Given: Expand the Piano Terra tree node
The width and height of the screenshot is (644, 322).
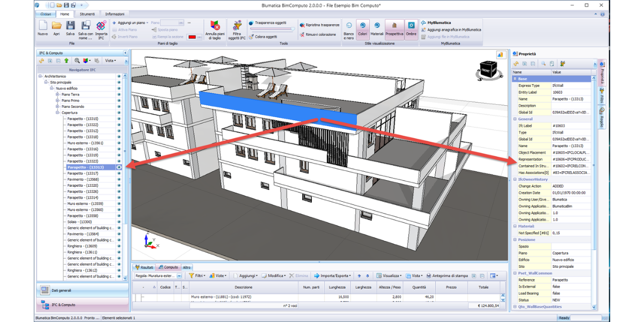Looking at the screenshot, I should pos(57,94).
